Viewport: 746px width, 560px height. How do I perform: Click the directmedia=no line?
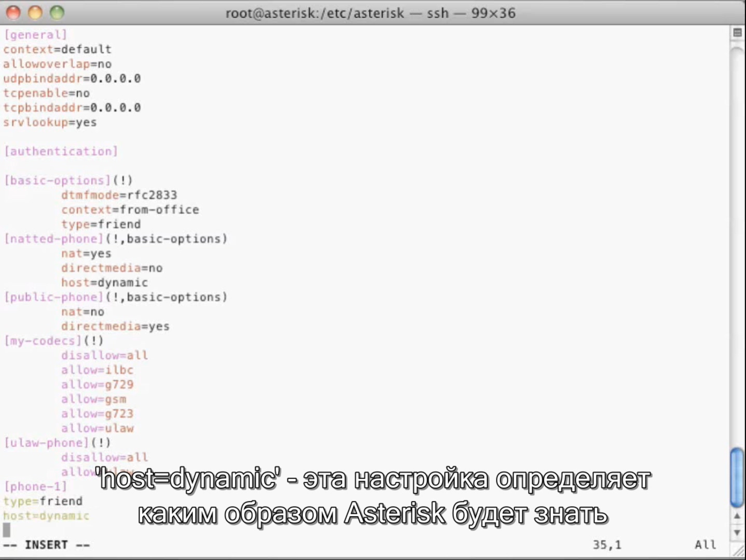[112, 268]
